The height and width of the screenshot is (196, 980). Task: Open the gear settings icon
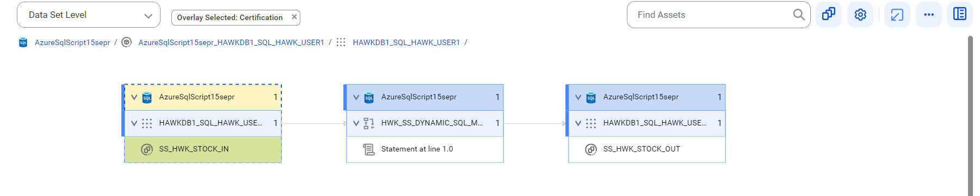(860, 14)
